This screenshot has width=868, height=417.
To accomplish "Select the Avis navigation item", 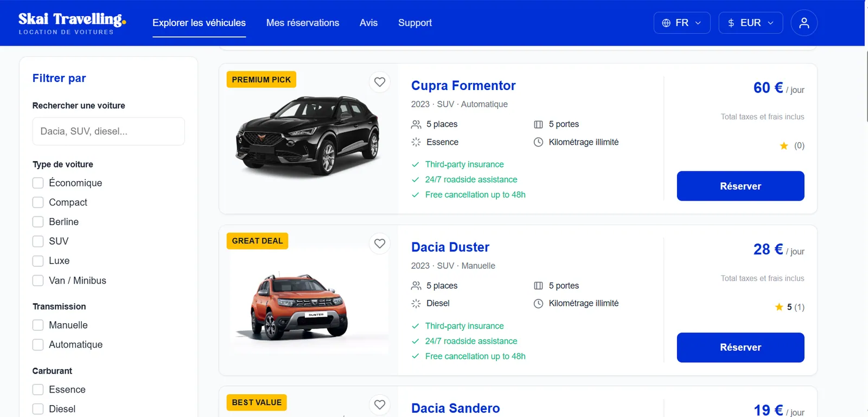I will [368, 23].
